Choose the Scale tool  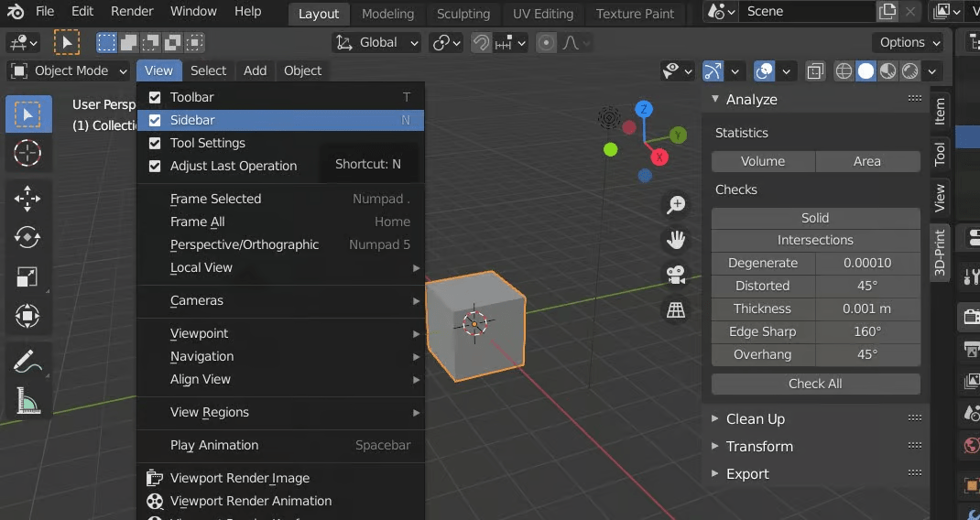27,276
